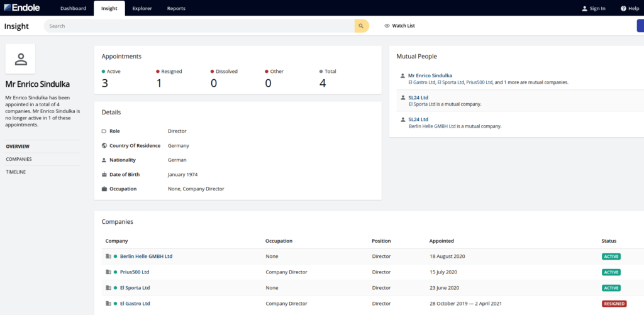Screen dimensions: 644x315
Task: Click RESIGNED badge in El Gastro Ltd row
Action: [614, 304]
